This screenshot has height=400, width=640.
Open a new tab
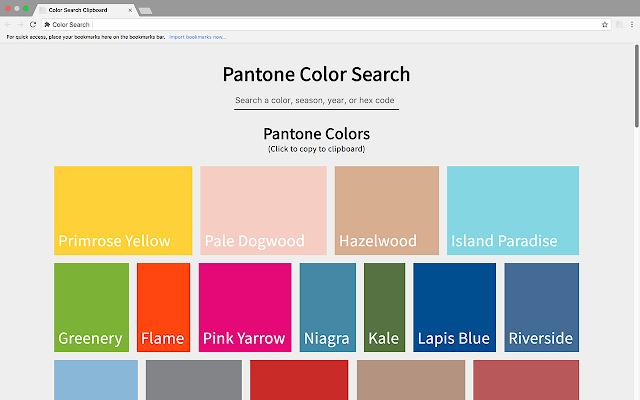coord(145,11)
